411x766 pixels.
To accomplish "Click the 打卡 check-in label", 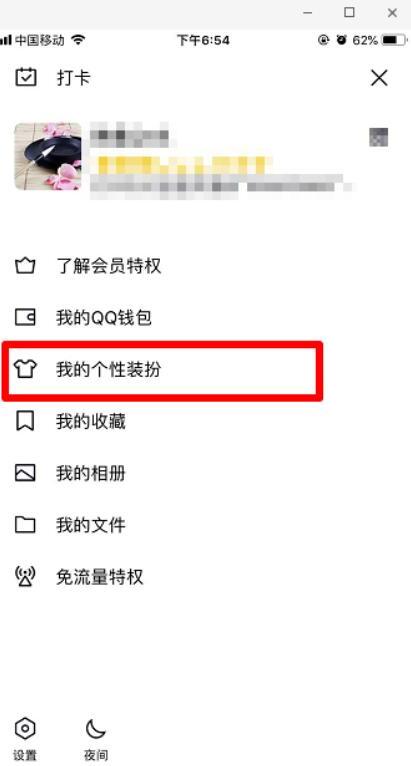I will 74,78.
